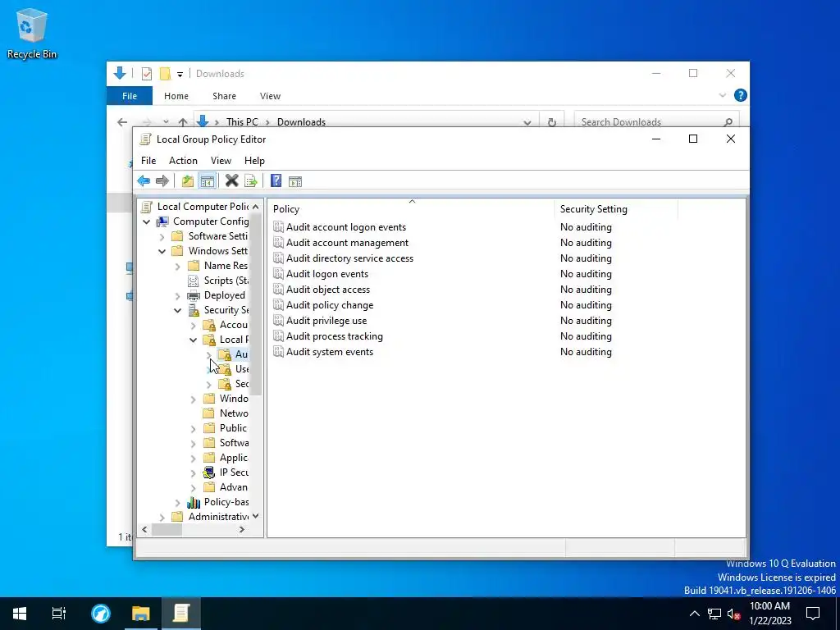Click the IP Security tree node icon
Screen dimensions: 840x630
pos(209,472)
